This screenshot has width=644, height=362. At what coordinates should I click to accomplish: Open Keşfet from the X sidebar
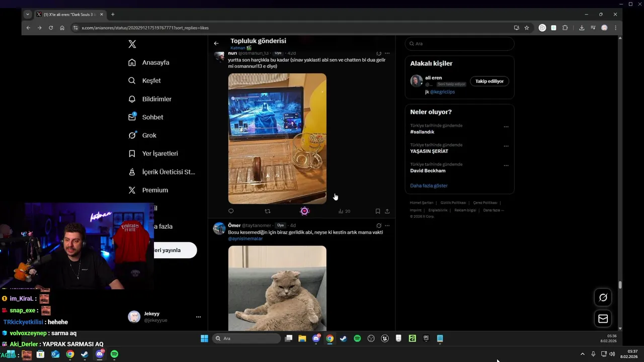pyautogui.click(x=144, y=80)
